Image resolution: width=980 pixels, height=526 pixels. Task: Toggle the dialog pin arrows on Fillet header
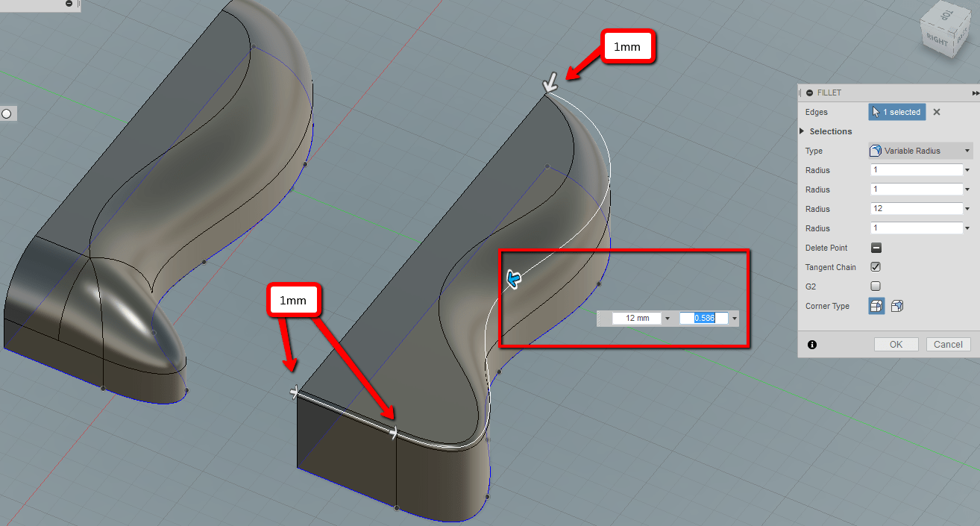[x=976, y=93]
